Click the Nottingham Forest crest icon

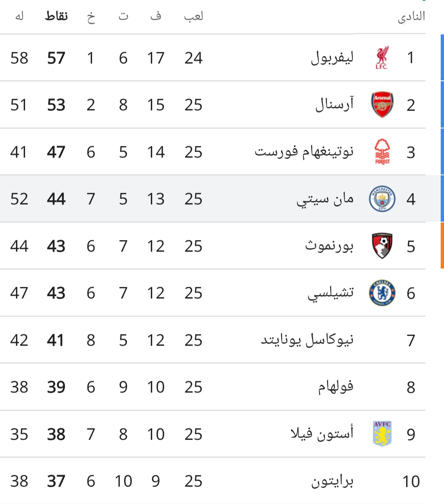click(382, 152)
